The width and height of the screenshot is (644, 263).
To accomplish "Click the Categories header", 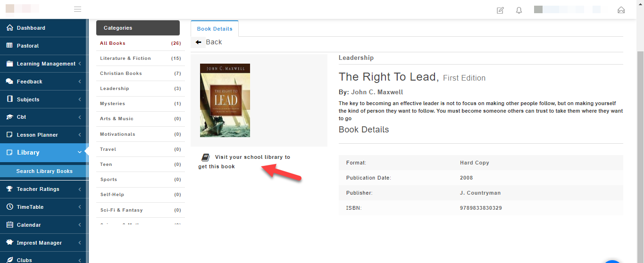I will pos(138,28).
